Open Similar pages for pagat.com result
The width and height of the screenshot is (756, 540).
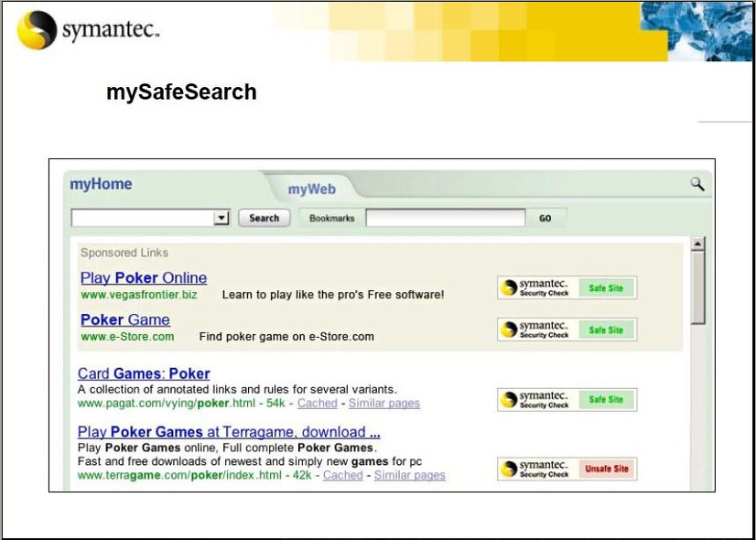[x=384, y=403]
